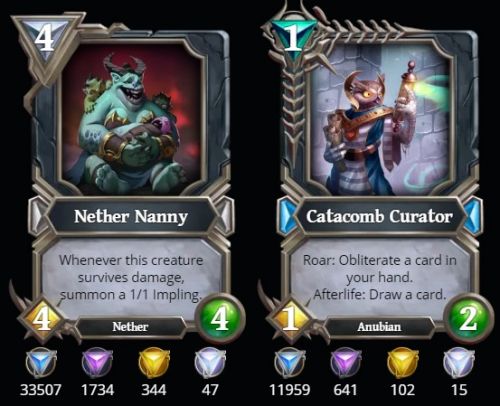
Task: Click Nether Nanny's diamond quality gem icon
Action: [x=210, y=363]
